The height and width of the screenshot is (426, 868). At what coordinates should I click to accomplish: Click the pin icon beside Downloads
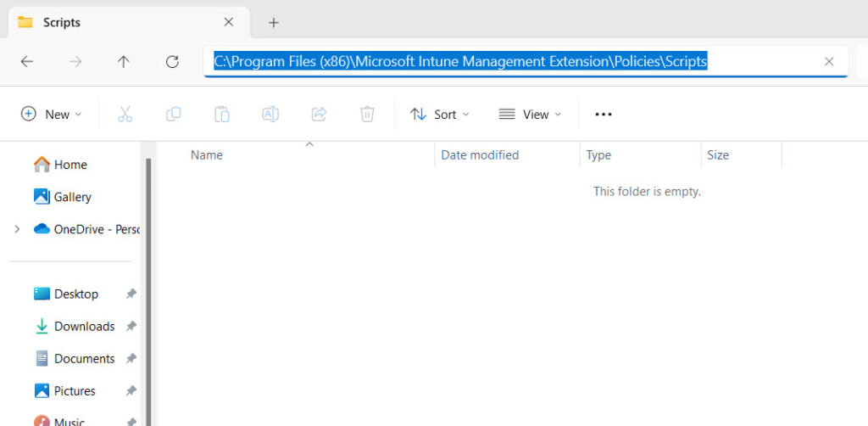131,326
